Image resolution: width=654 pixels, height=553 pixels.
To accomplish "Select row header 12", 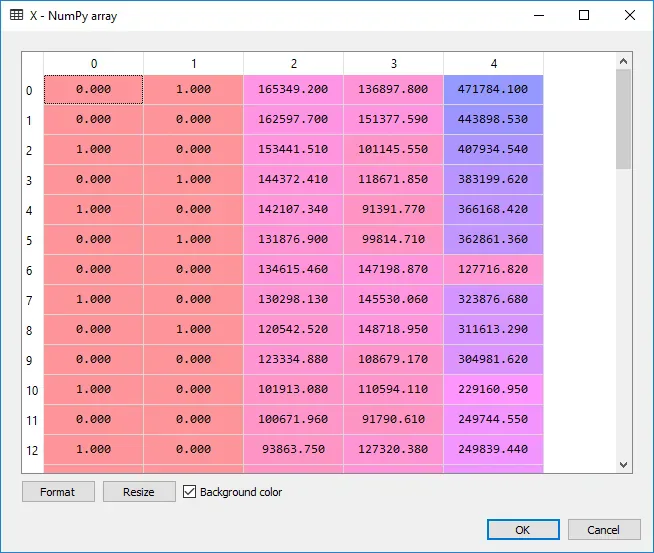I will 33,450.
